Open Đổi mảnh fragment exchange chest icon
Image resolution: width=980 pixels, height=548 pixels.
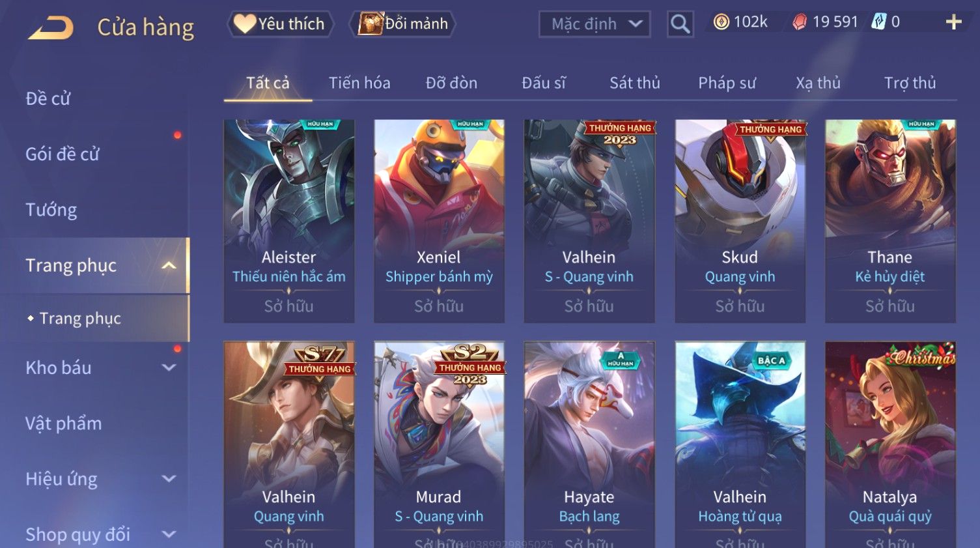[x=403, y=24]
